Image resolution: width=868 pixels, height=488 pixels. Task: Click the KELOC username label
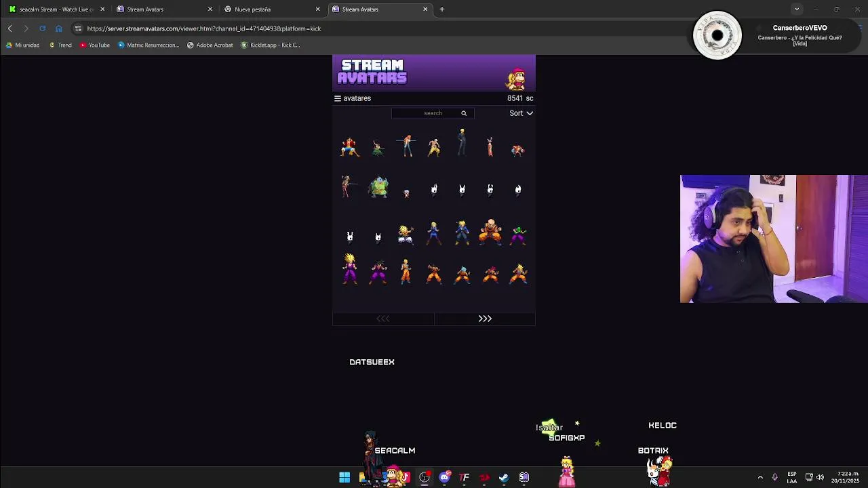(663, 426)
